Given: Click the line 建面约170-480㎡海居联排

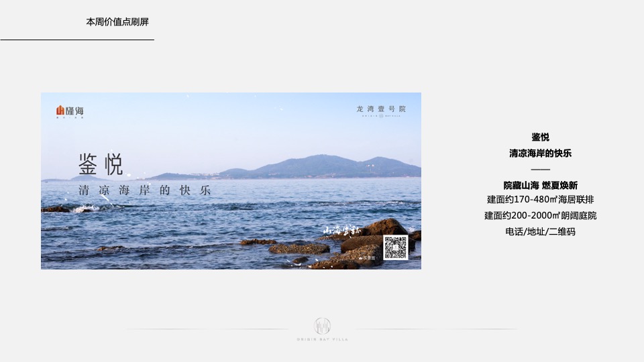Looking at the screenshot, I should pos(540,200).
